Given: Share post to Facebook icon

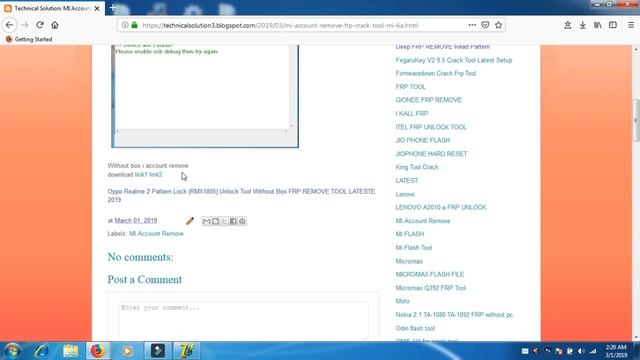Looking at the screenshot, I should coord(233,221).
